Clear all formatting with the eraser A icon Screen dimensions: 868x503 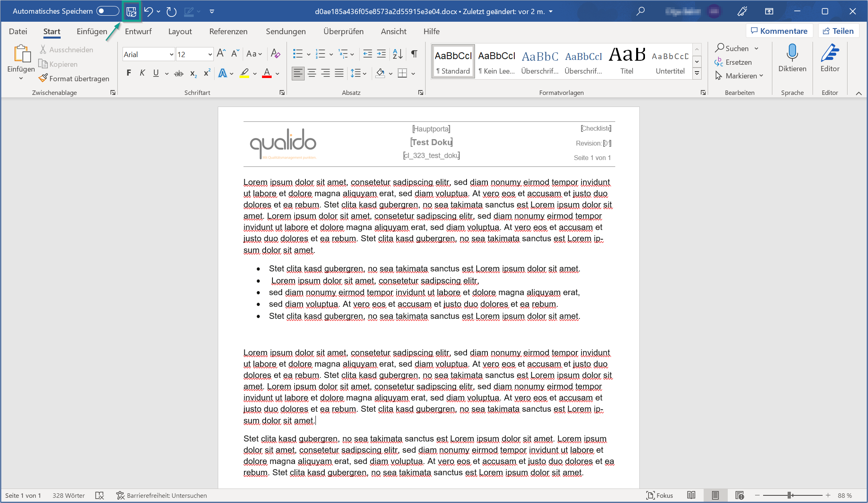(x=276, y=53)
